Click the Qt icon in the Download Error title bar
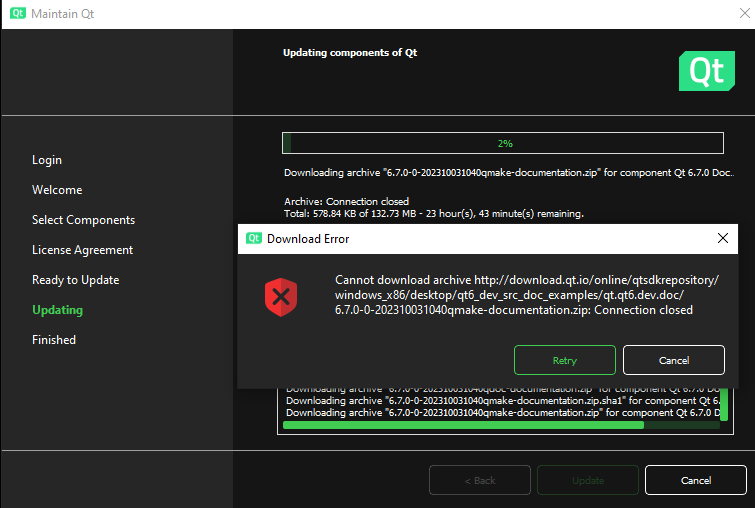 click(254, 239)
